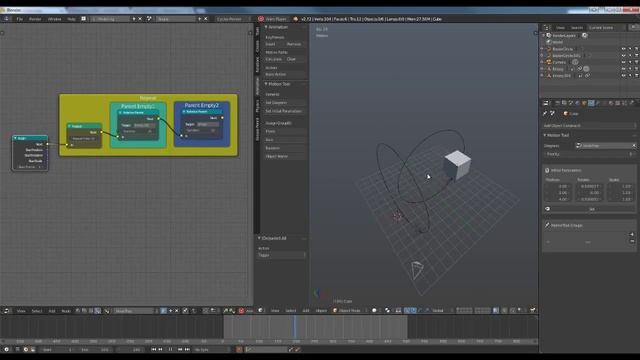Open the Render menu in top bar

coord(35,19)
